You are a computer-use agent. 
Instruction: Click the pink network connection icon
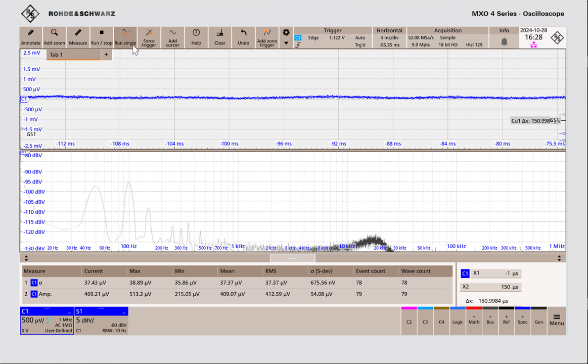click(533, 45)
